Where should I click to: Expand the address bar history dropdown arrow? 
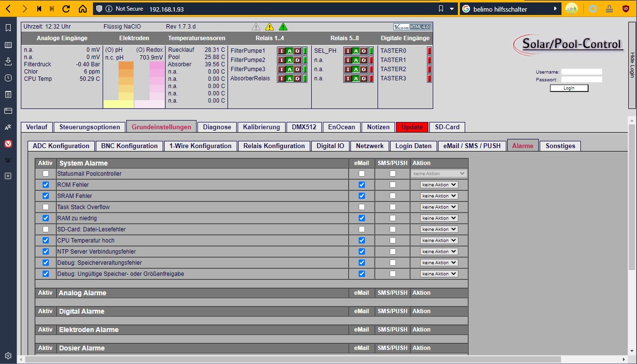[x=452, y=9]
